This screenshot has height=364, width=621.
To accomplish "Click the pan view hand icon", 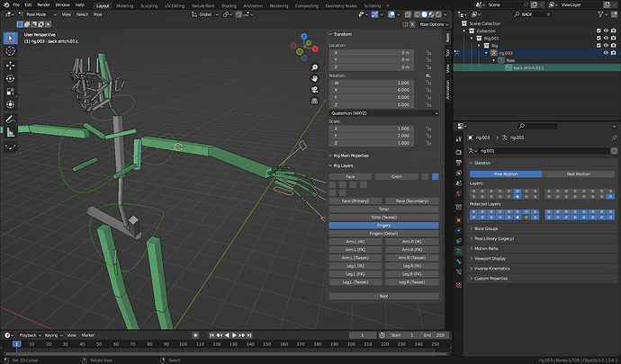I will (314, 79).
